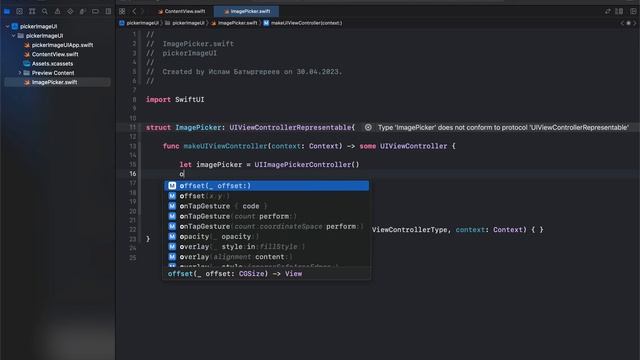
Task: Open ContentView.swift in the navigator
Action: click(x=55, y=54)
